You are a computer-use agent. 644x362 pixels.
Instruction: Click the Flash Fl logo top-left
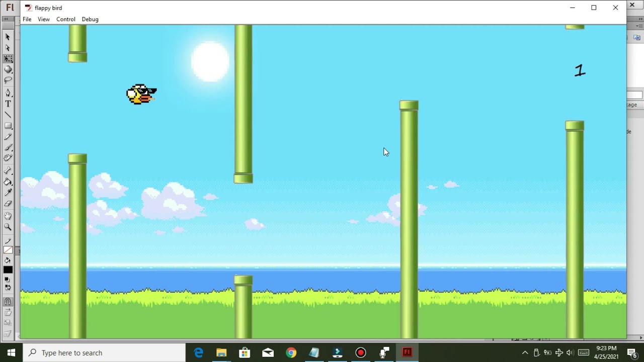(x=10, y=8)
